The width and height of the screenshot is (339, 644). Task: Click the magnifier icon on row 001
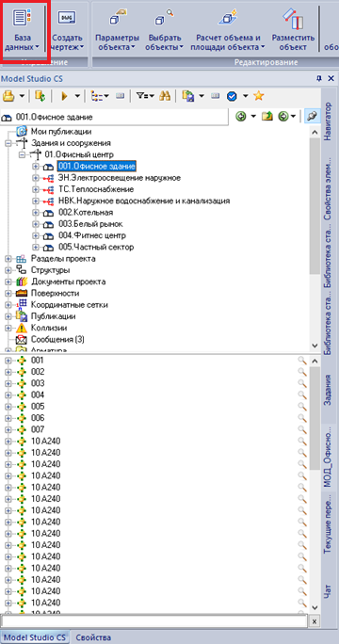(x=302, y=361)
